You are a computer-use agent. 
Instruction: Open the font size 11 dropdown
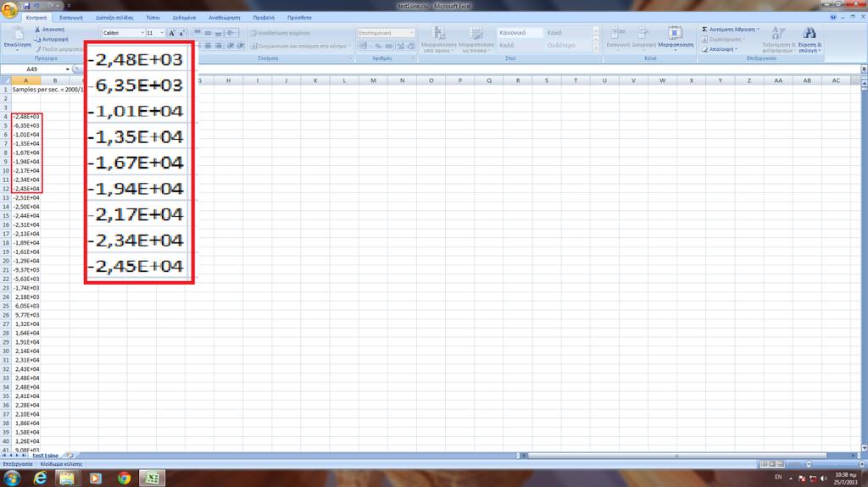162,33
